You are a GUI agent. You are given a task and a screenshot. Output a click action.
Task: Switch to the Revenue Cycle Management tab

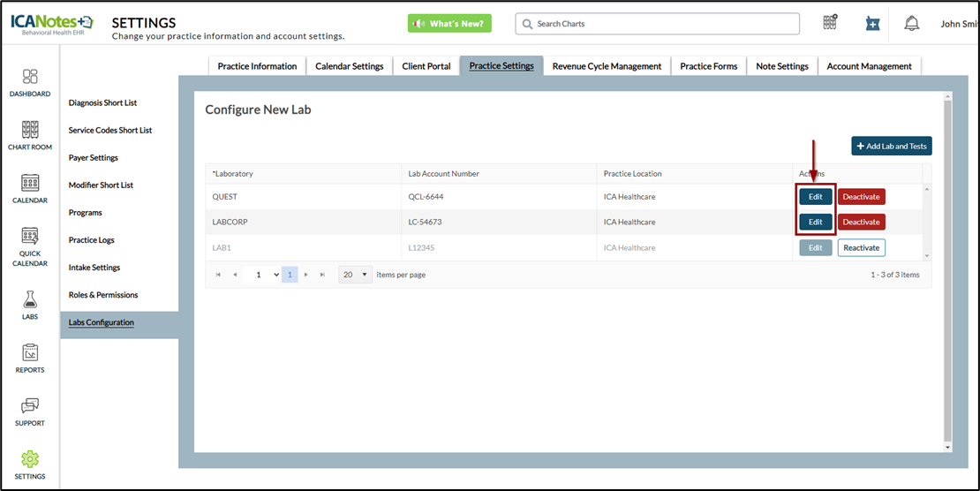click(607, 66)
